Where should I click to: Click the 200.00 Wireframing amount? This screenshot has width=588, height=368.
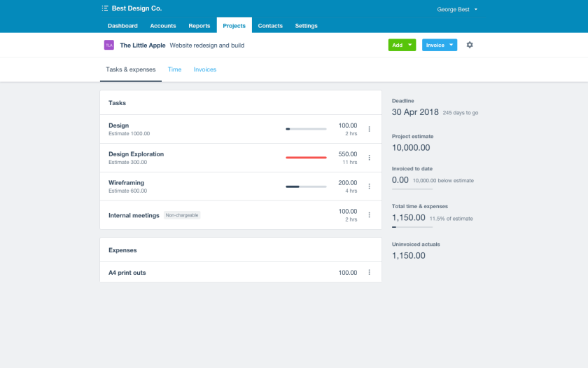(348, 182)
